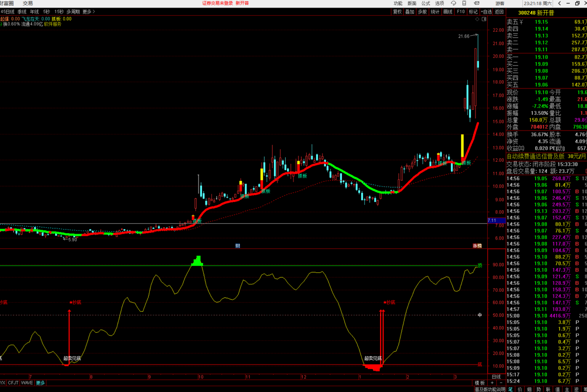The image size is (587, 392).
Task: Switch to 年线 period
Action: (x=34, y=11)
